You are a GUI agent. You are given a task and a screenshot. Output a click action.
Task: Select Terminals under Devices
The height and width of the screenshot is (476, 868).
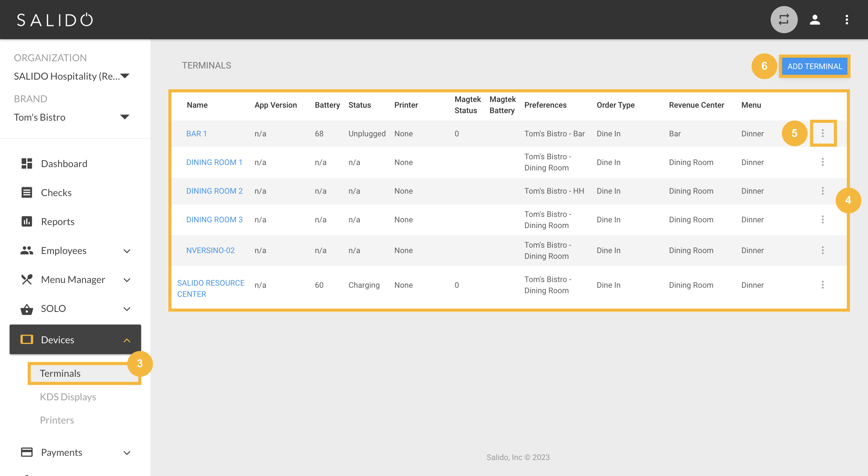[x=60, y=373]
